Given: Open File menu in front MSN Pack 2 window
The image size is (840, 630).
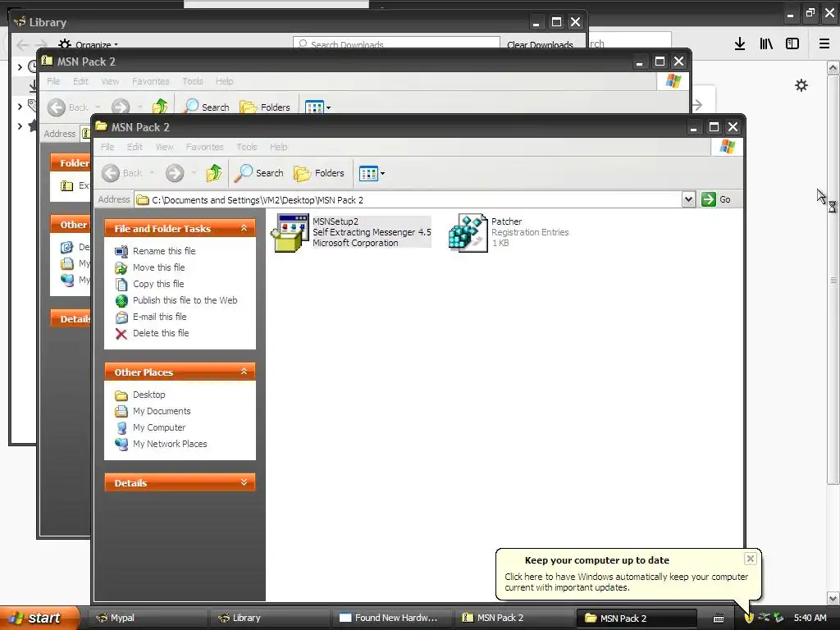Looking at the screenshot, I should [x=107, y=147].
